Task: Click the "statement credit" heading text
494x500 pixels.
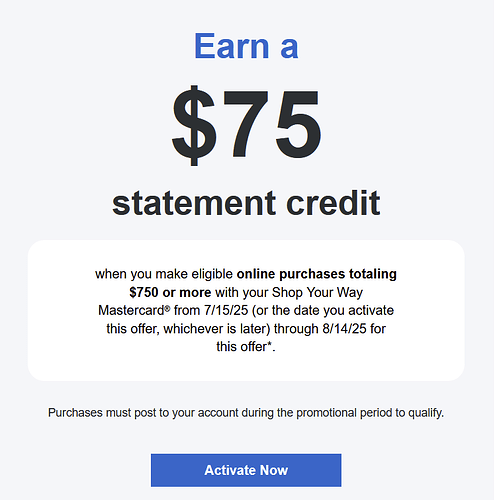Action: 246,203
